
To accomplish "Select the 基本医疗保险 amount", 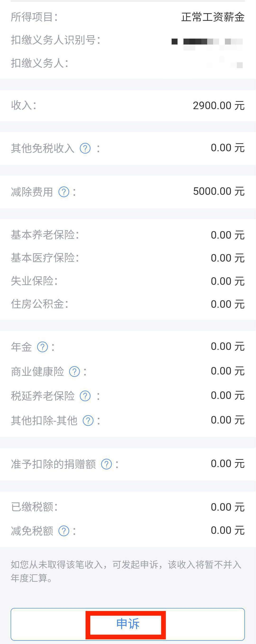I will [x=228, y=258].
